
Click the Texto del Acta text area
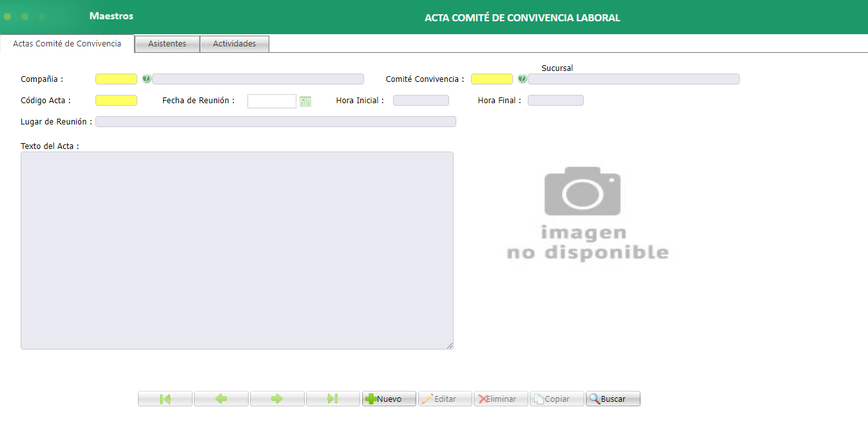point(237,250)
